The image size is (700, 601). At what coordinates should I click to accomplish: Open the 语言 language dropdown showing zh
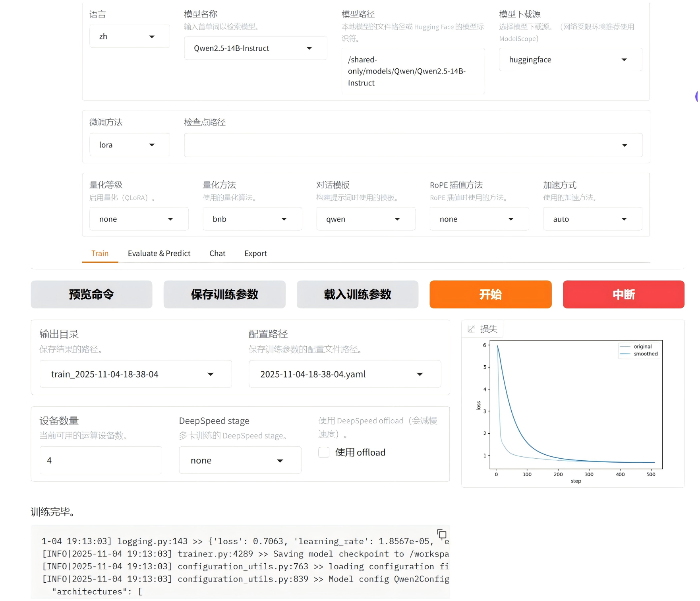(129, 36)
